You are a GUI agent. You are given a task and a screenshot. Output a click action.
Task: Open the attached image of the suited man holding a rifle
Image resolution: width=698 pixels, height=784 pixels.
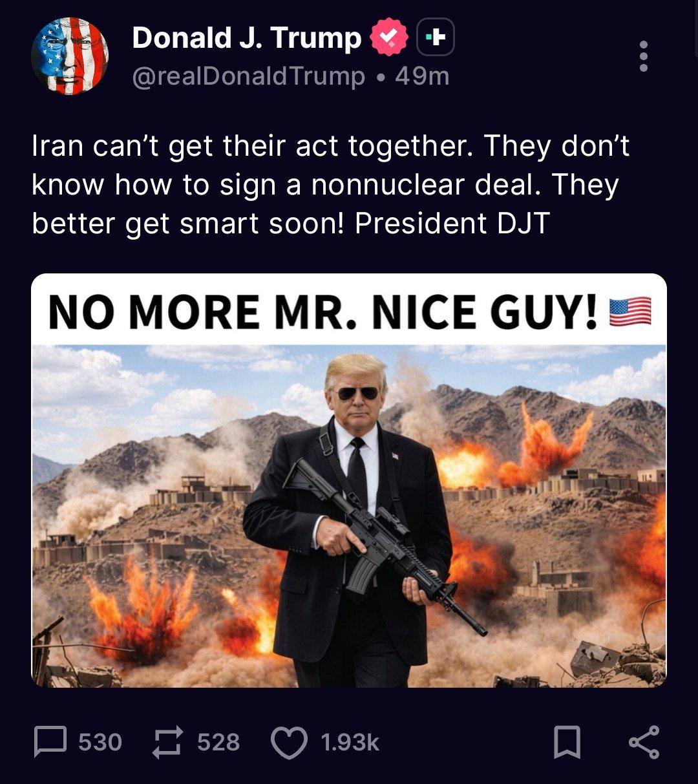tap(349, 516)
